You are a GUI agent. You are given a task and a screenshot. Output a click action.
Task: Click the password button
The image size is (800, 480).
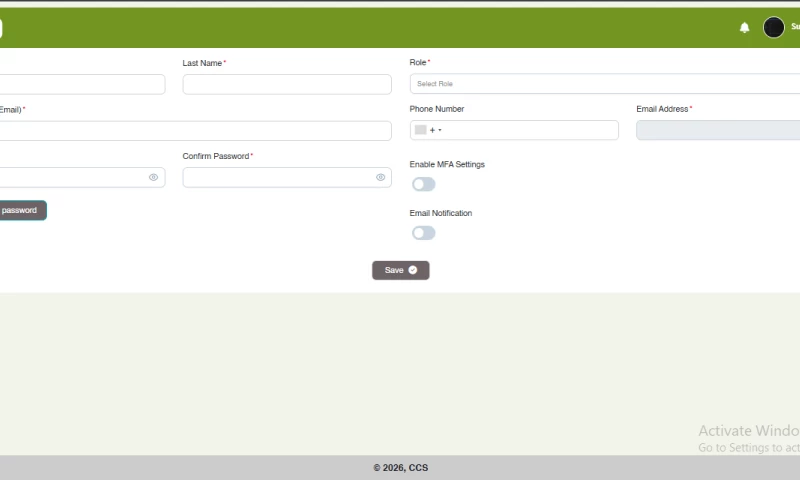tap(22, 210)
